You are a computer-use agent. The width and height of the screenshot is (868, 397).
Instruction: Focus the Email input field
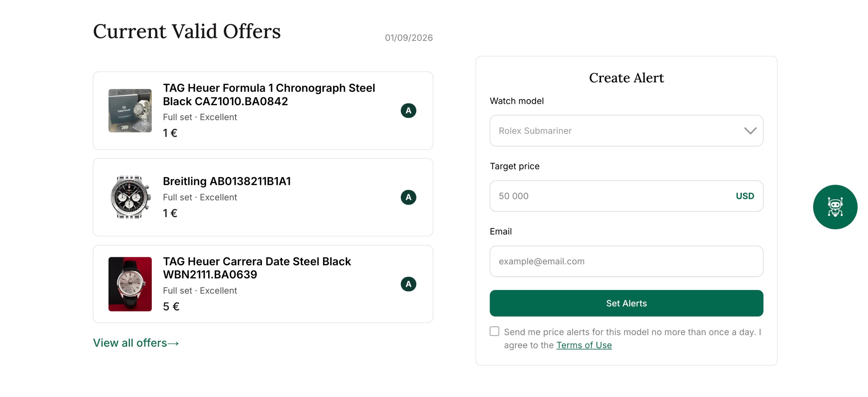point(626,261)
